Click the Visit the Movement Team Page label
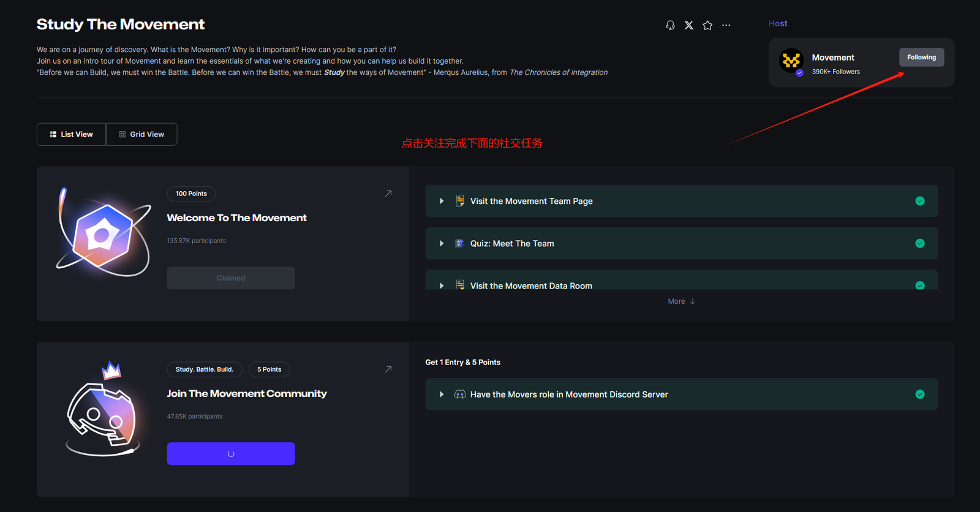Image resolution: width=980 pixels, height=512 pixels. click(532, 201)
